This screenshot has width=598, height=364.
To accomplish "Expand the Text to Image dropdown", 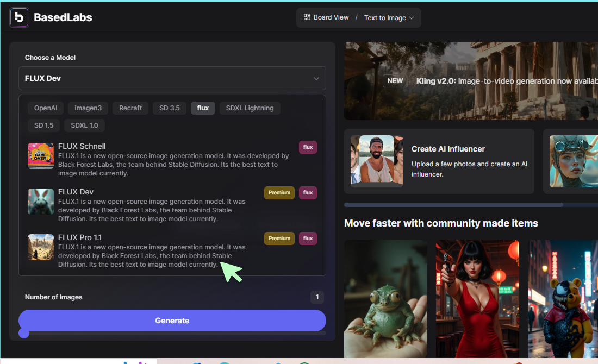I will point(389,18).
